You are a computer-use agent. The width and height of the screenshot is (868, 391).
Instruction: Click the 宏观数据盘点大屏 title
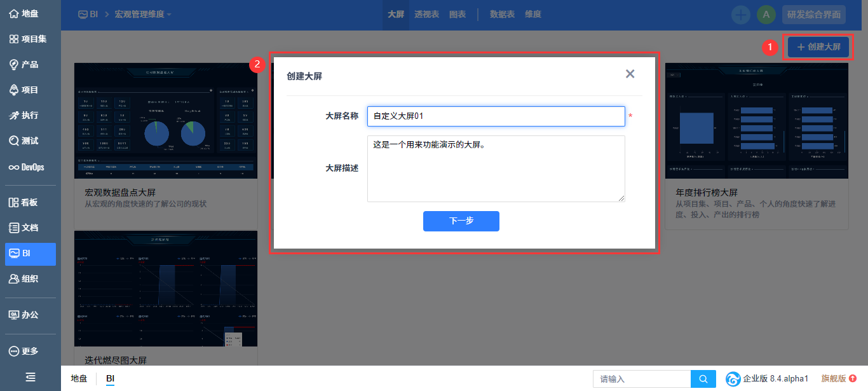120,192
